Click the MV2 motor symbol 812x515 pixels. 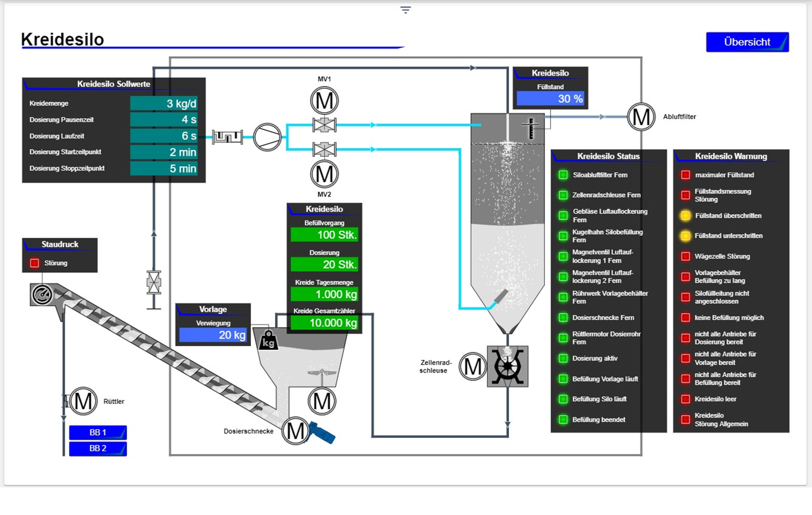[324, 174]
